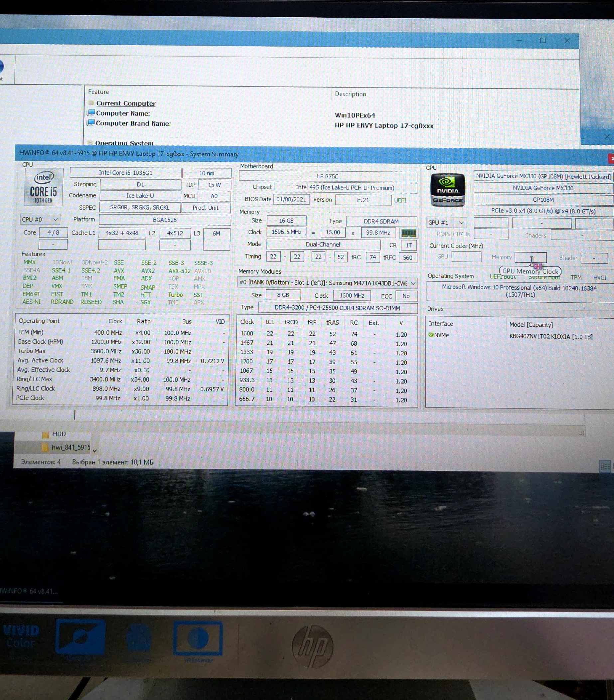614x700 pixels.
Task: Click the SRG0R, SRGKG, SRGKL SSPEC field
Action: (140, 207)
